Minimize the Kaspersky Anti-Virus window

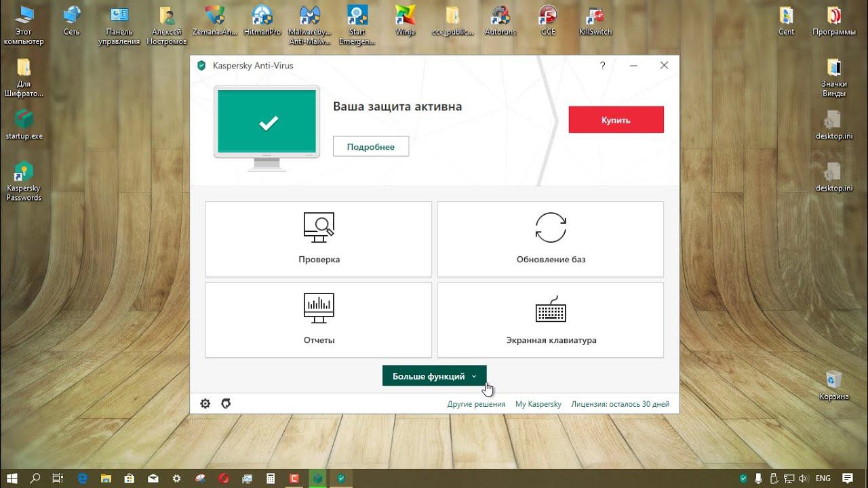[633, 65]
